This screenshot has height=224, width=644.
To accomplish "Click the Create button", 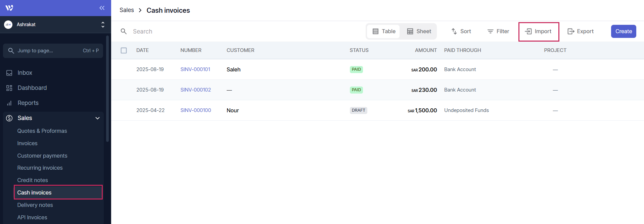I will [623, 32].
